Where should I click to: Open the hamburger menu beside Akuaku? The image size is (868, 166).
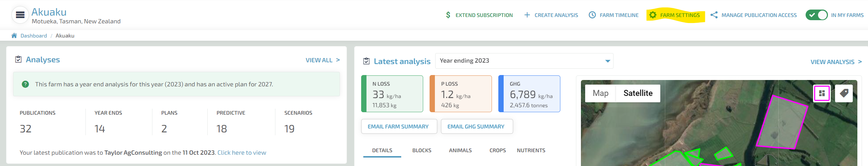coord(20,15)
